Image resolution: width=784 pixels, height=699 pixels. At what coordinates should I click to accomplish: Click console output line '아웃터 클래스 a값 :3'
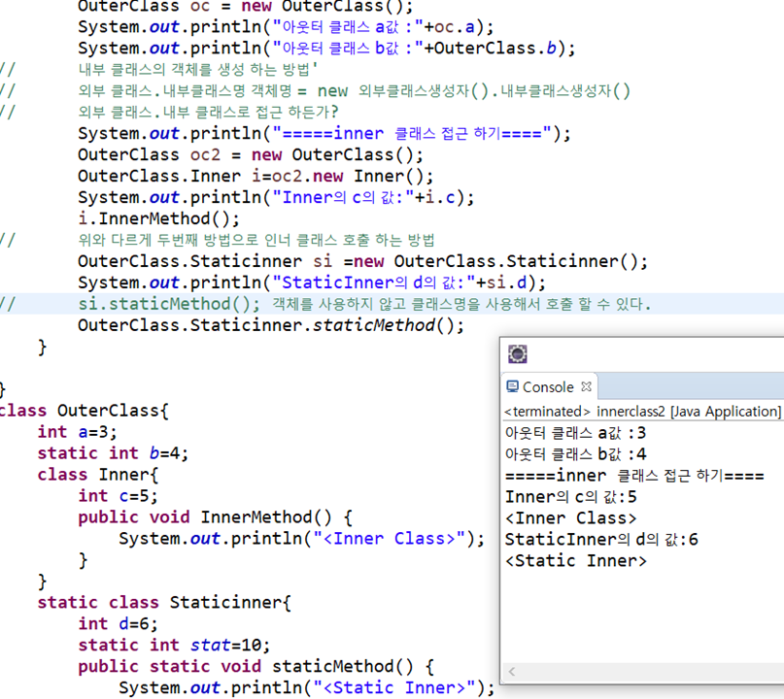click(575, 433)
